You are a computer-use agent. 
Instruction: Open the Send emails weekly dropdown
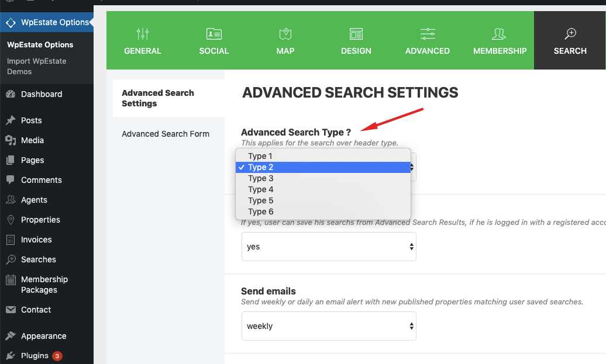click(329, 326)
